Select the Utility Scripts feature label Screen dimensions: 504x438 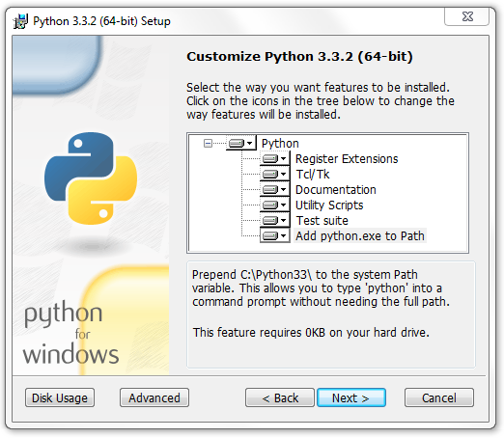[329, 205]
